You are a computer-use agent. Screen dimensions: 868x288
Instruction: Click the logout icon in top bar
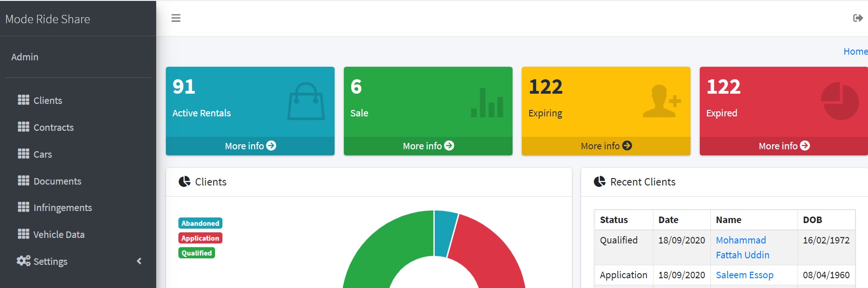click(x=857, y=18)
